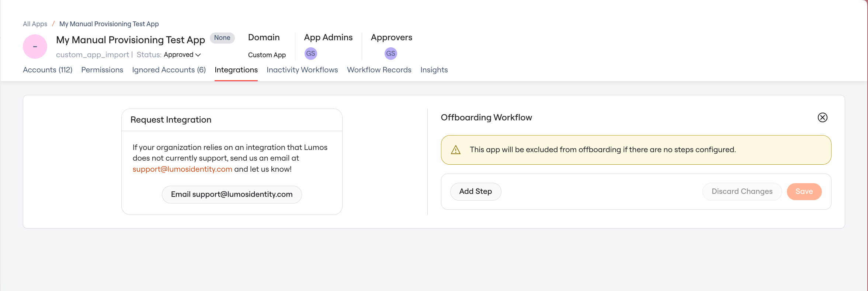Open Ignored Accounts (6) tab

pos(169,70)
